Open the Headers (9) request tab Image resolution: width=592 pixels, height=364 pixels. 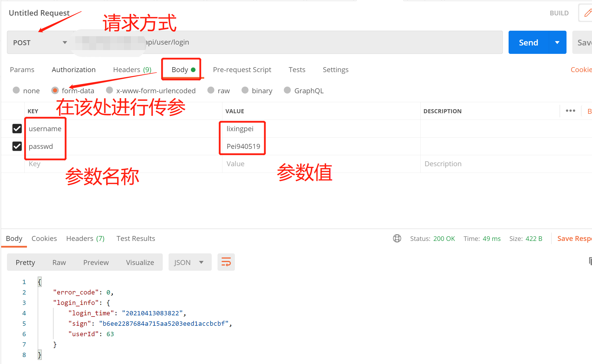click(x=132, y=70)
